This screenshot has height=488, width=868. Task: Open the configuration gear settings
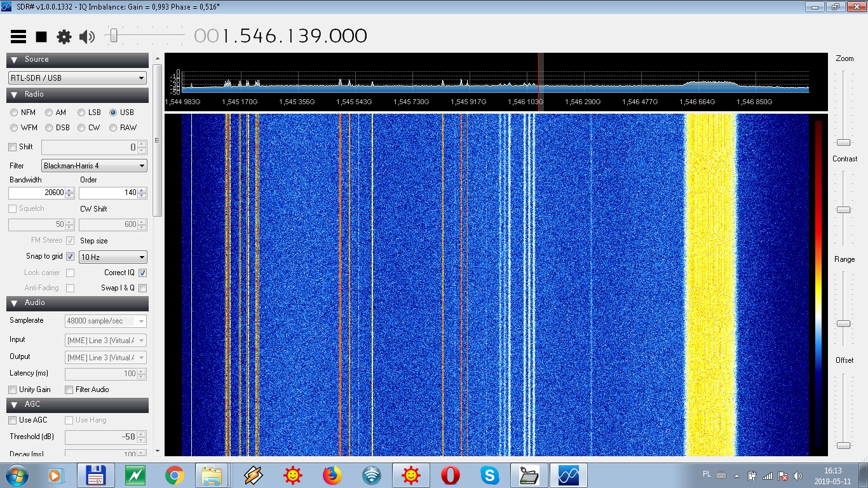click(64, 37)
